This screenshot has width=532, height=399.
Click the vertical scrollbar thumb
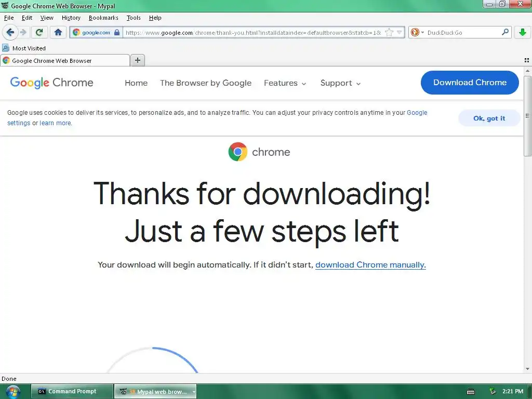pos(527,116)
